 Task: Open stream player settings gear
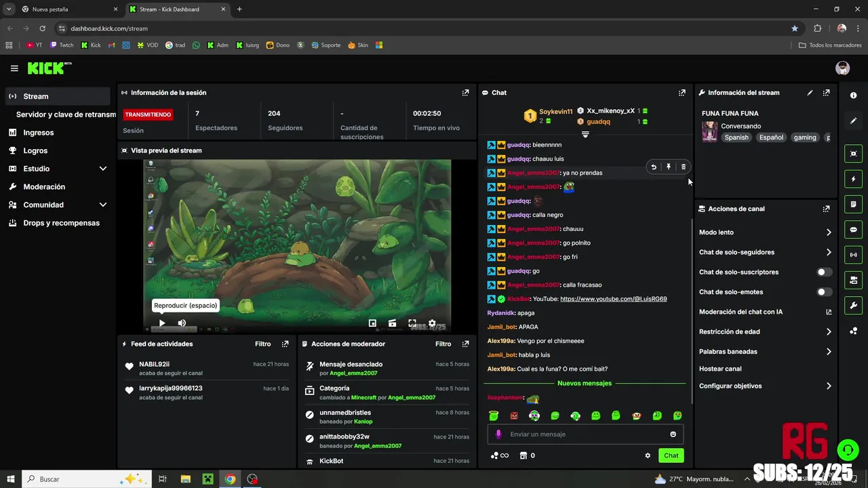(432, 323)
